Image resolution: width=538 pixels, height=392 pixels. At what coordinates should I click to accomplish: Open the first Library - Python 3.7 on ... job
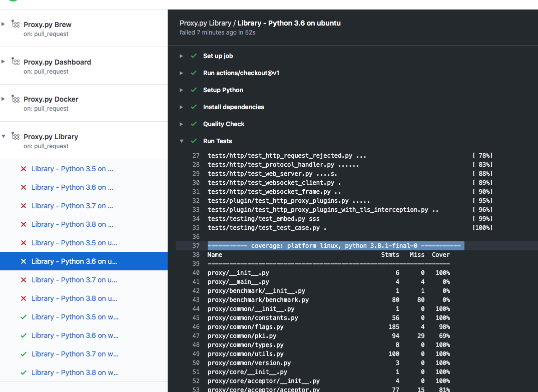[x=72, y=206]
